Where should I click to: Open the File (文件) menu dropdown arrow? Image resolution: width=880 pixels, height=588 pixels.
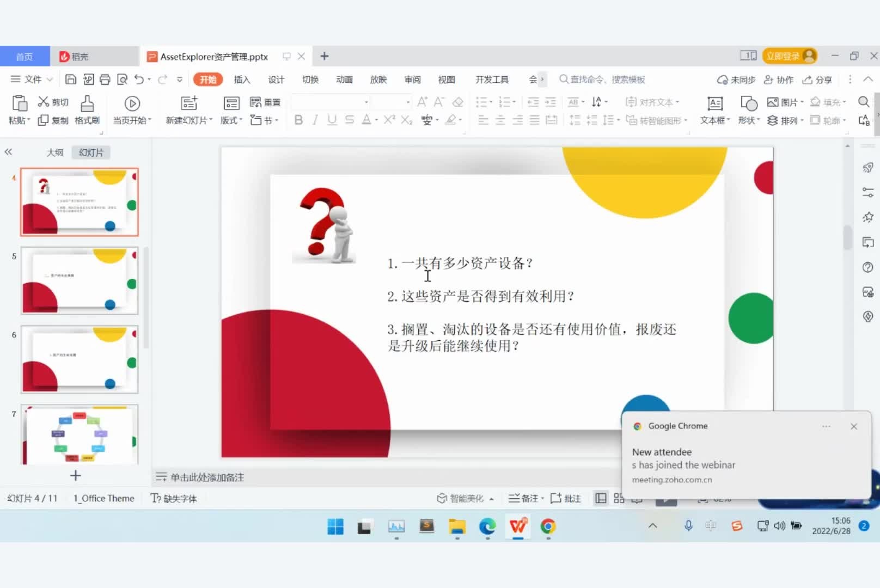coord(50,79)
